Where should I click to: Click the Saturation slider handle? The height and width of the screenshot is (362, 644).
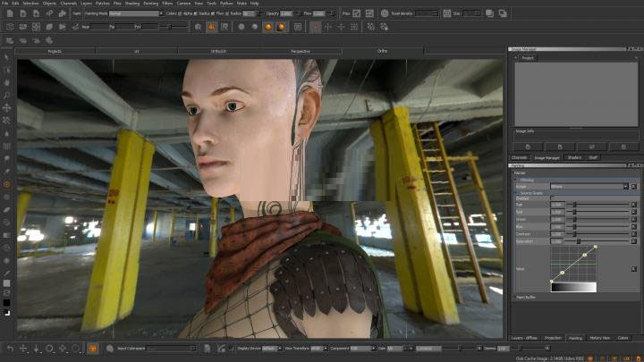579,241
